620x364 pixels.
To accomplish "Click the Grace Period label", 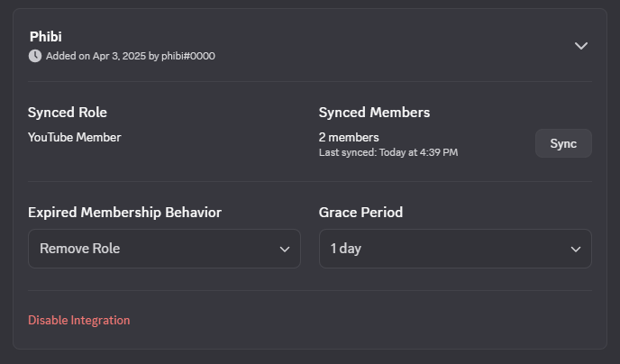I will coord(360,213).
